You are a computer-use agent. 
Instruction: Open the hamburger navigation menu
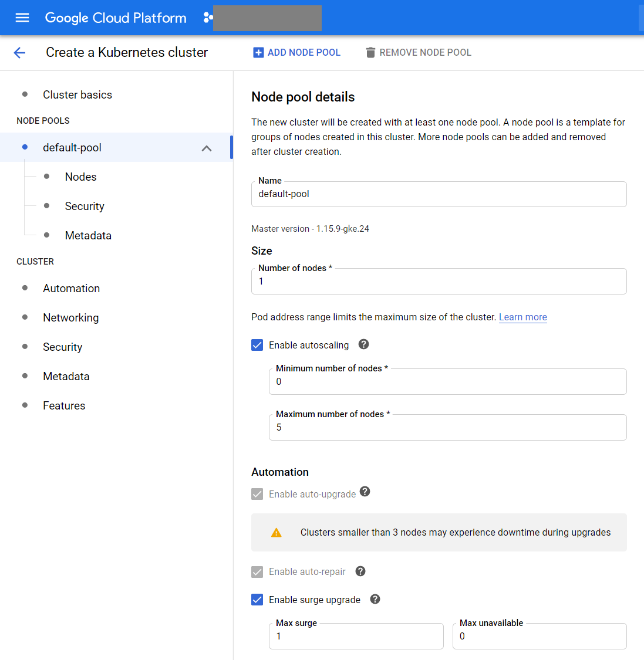click(22, 18)
